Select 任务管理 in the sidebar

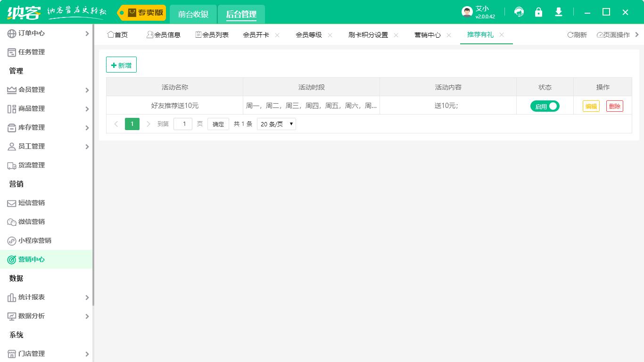click(31, 52)
